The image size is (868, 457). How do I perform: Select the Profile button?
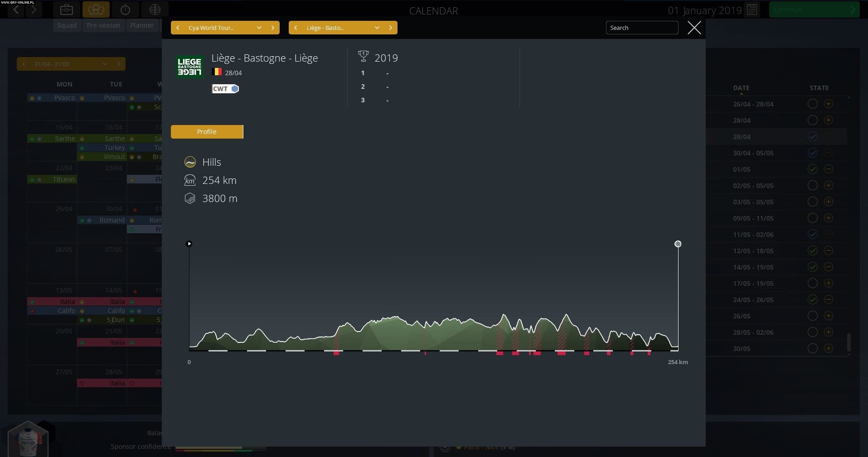[x=207, y=131]
